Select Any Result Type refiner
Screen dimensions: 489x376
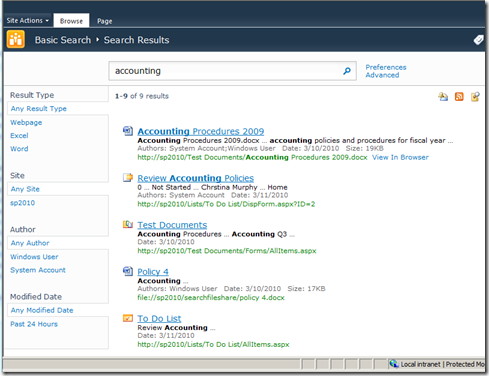click(x=39, y=109)
